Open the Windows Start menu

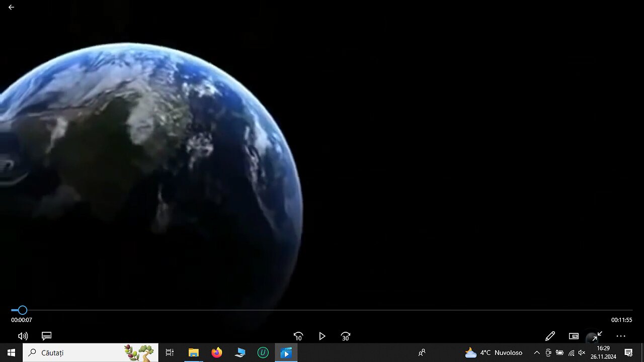11,352
